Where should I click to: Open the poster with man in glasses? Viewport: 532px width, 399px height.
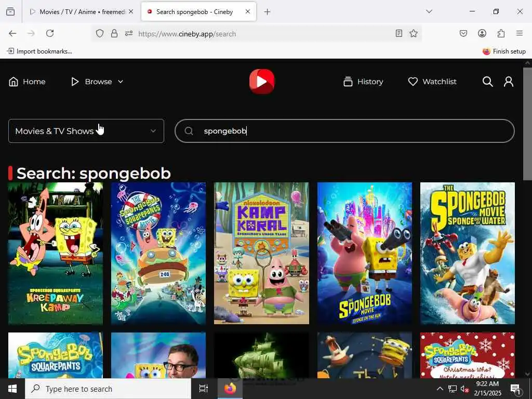pyautogui.click(x=158, y=355)
